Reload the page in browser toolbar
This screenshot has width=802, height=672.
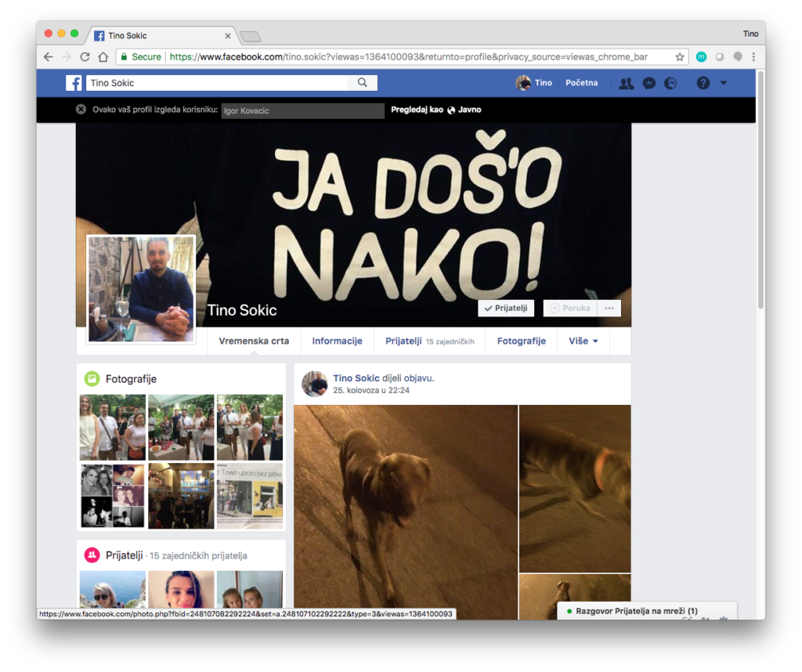pyautogui.click(x=85, y=57)
